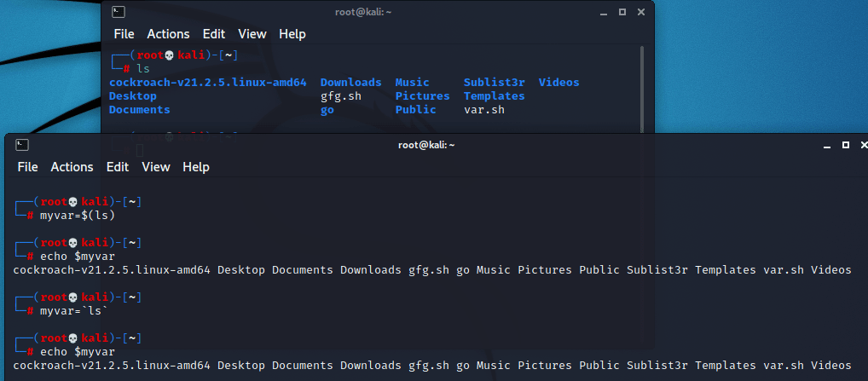This screenshot has height=381, width=868.
Task: Minimize the front terminal window
Action: 827,146
